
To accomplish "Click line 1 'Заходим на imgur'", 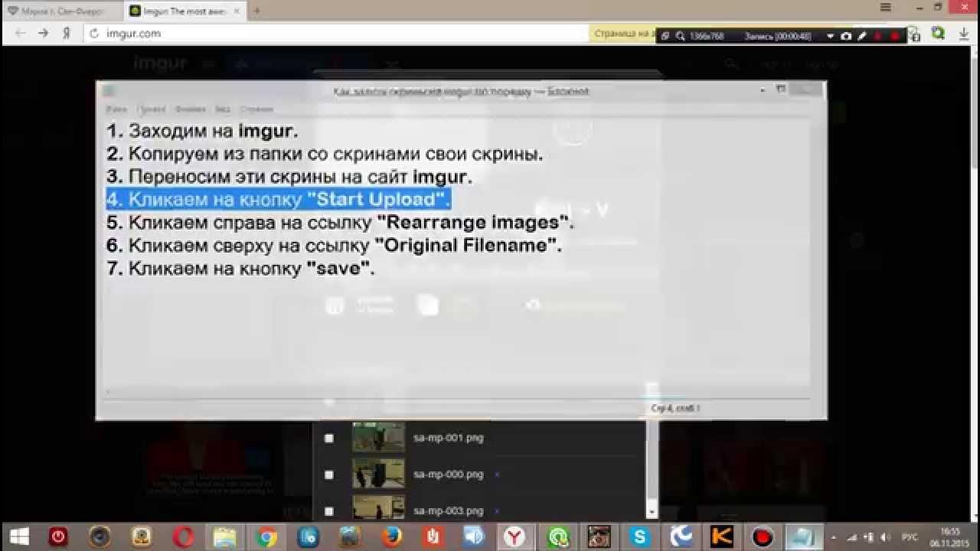I will click(x=202, y=131).
